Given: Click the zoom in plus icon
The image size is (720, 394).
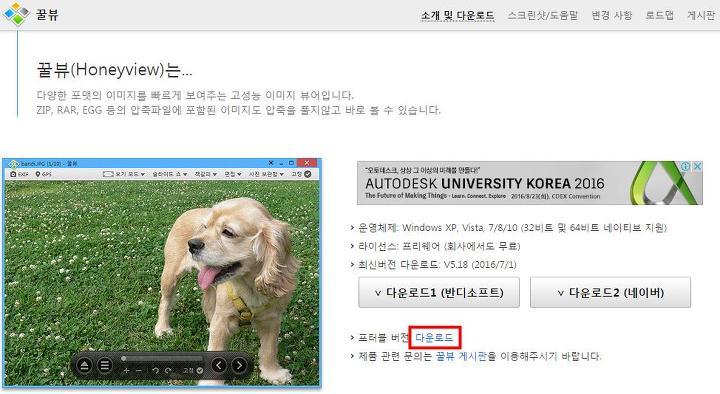Looking at the screenshot, I should click(126, 371).
